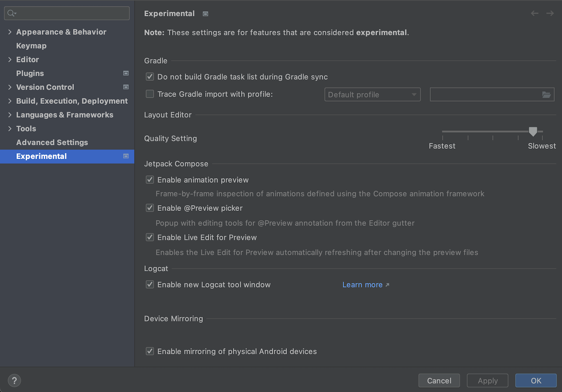Go forward with the right arrow
This screenshot has width=562, height=392.
pyautogui.click(x=550, y=14)
